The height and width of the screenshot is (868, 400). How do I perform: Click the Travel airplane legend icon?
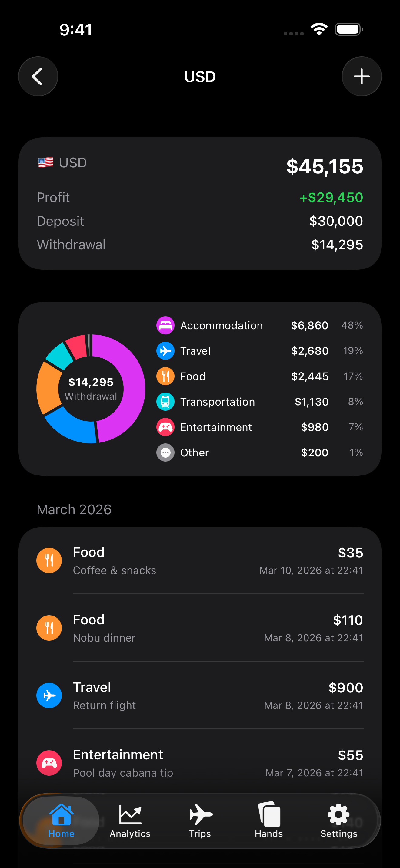(165, 351)
